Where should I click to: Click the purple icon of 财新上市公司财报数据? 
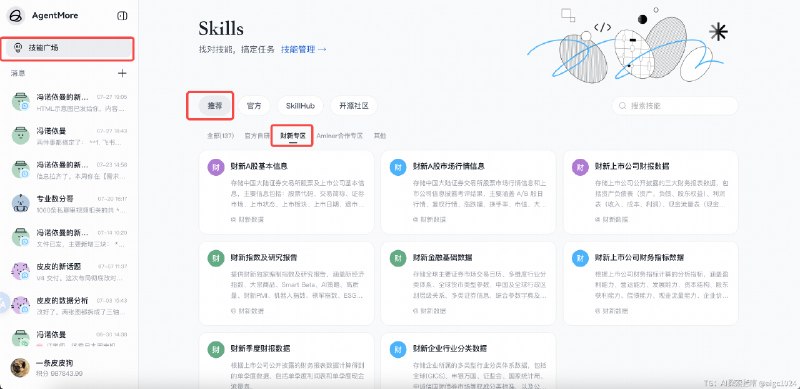[580, 167]
